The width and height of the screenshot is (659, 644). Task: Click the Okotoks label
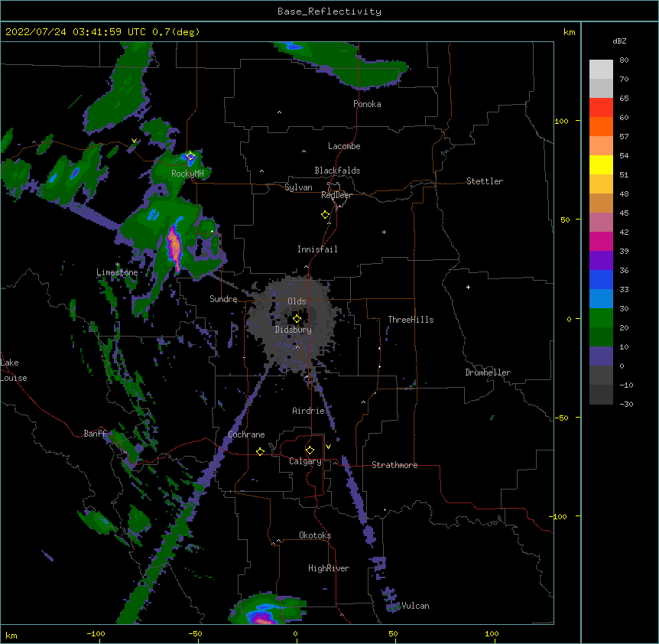315,535
